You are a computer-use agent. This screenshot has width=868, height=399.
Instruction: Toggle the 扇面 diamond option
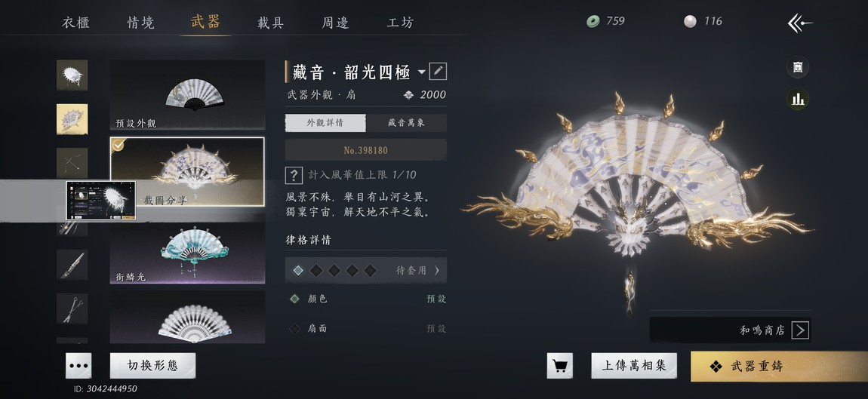(x=295, y=329)
